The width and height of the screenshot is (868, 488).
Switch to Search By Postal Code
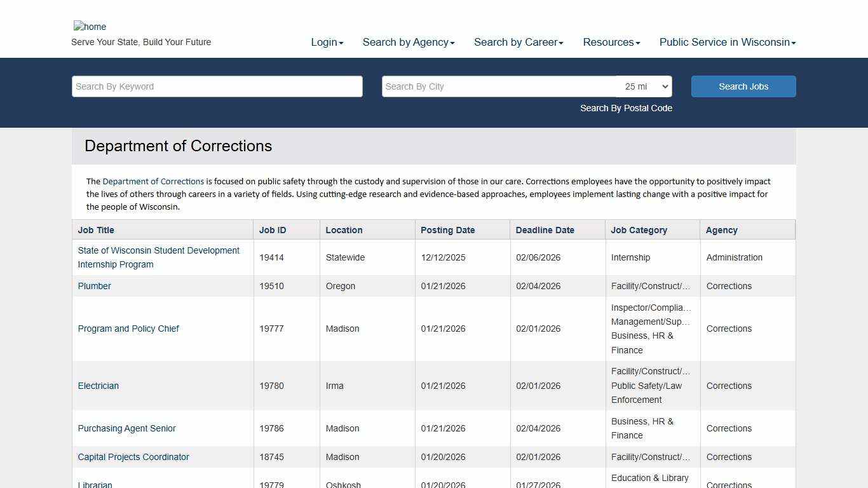point(626,108)
